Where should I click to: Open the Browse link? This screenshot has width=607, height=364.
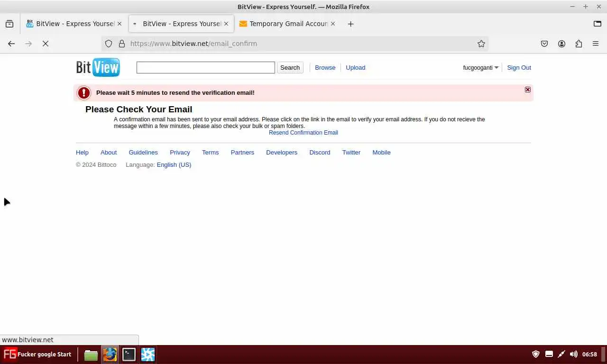[x=325, y=67]
